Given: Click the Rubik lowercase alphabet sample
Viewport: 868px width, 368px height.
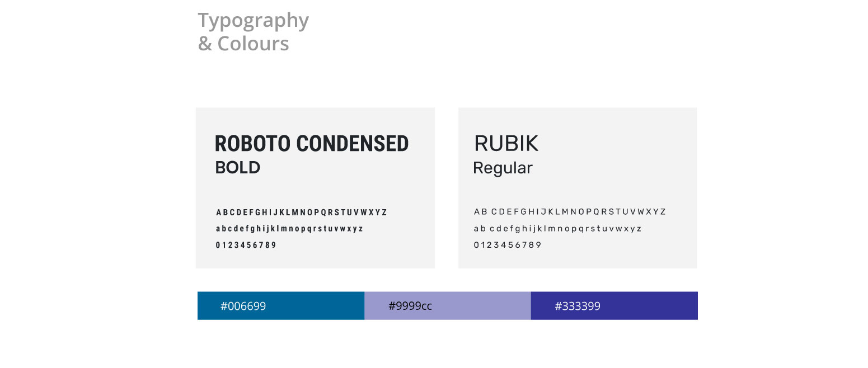Looking at the screenshot, I should click(x=557, y=229).
